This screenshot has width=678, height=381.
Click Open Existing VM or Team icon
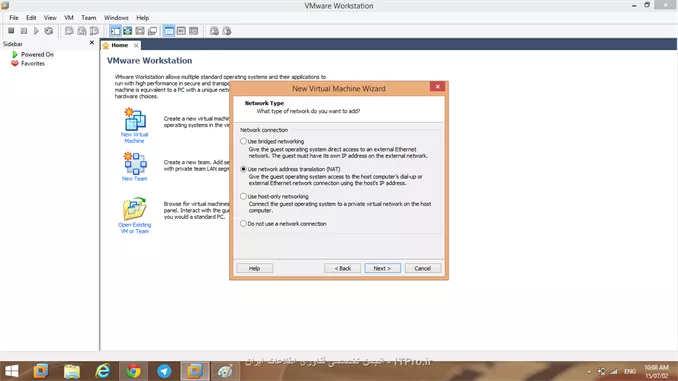tap(134, 215)
